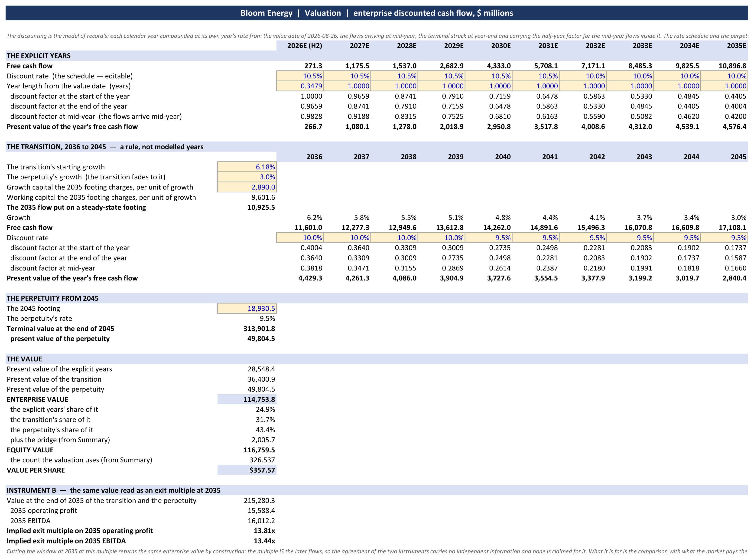The image size is (754, 560).
Task: Select THE VALUE section header
Action: (377, 359)
